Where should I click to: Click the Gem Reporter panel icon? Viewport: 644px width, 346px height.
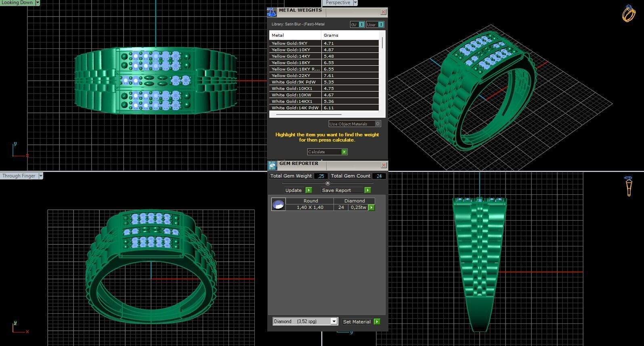pyautogui.click(x=272, y=165)
